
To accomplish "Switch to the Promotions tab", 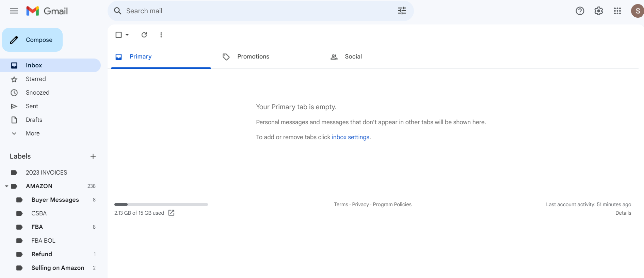I will click(x=269, y=56).
